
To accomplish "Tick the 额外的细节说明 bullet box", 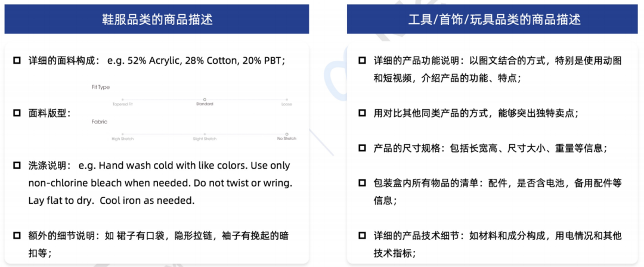I will point(17,235).
